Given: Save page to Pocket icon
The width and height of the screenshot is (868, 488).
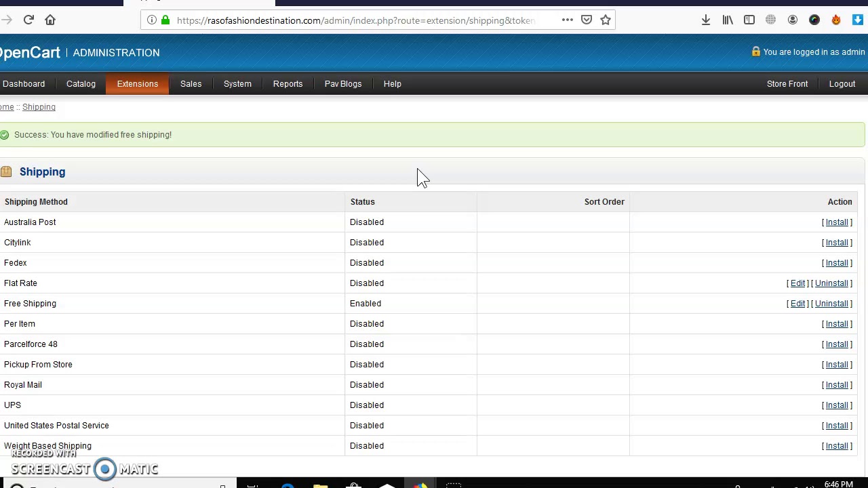Looking at the screenshot, I should pyautogui.click(x=587, y=20).
